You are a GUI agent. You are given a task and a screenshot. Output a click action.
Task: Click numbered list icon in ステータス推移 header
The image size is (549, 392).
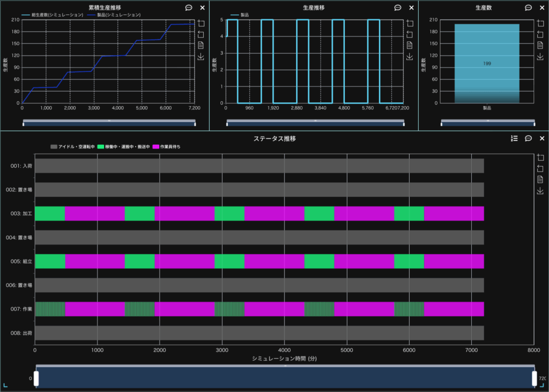(514, 138)
